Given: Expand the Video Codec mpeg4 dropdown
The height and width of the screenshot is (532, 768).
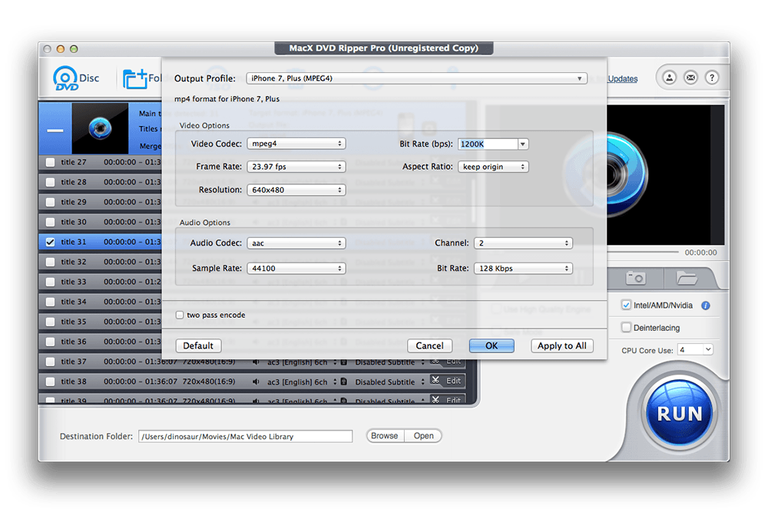Looking at the screenshot, I should (296, 144).
